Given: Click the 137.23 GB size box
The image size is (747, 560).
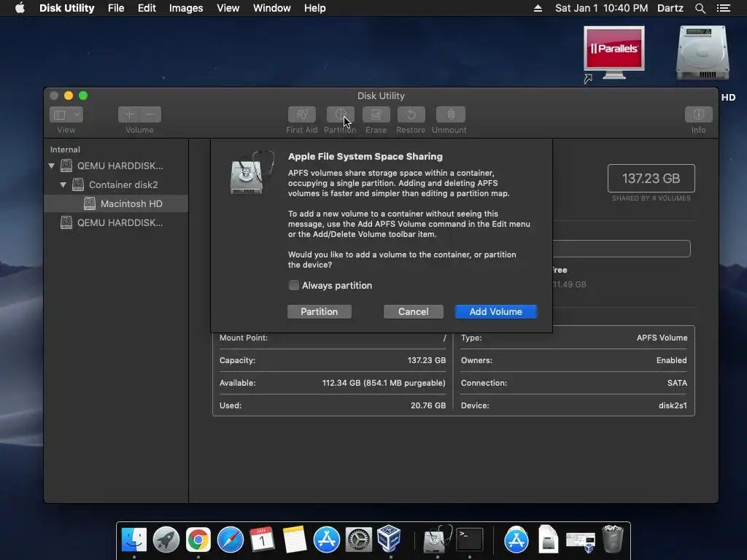Looking at the screenshot, I should point(651,178).
